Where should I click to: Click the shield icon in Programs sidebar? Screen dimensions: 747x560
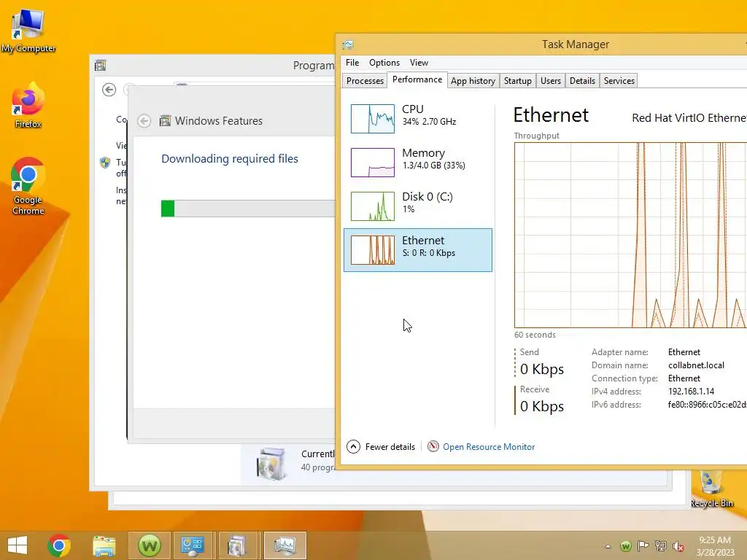[105, 163]
